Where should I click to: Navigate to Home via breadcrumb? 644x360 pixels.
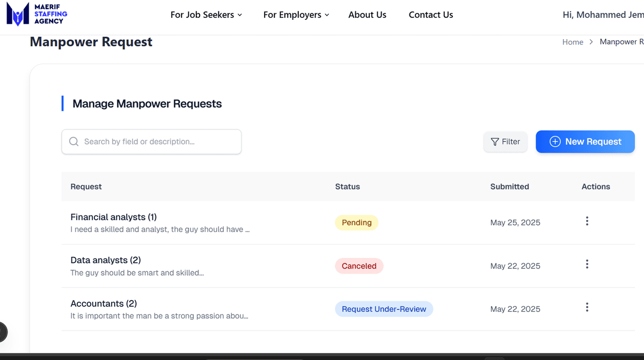click(573, 42)
